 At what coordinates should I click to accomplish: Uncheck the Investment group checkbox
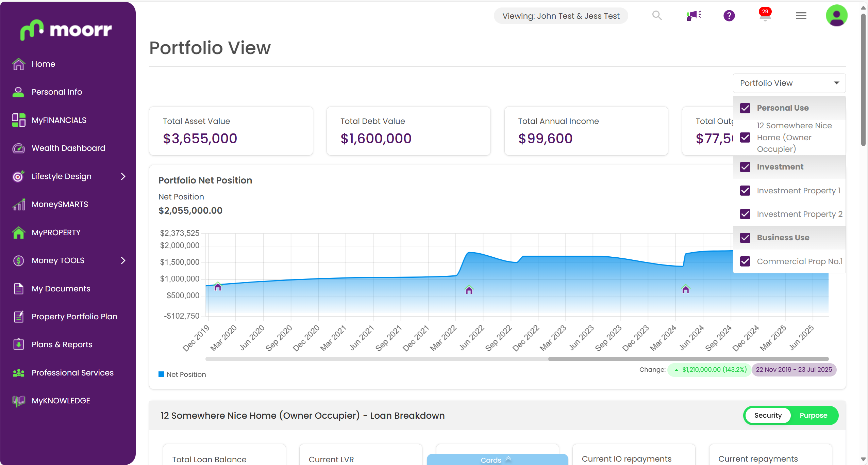(745, 167)
